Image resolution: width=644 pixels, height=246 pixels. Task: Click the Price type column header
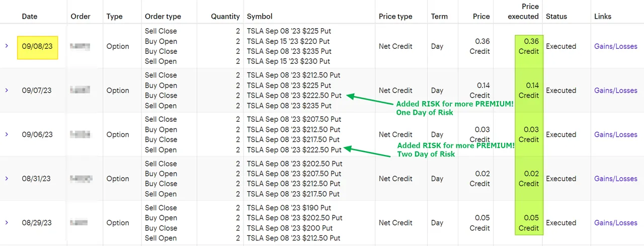click(x=395, y=17)
